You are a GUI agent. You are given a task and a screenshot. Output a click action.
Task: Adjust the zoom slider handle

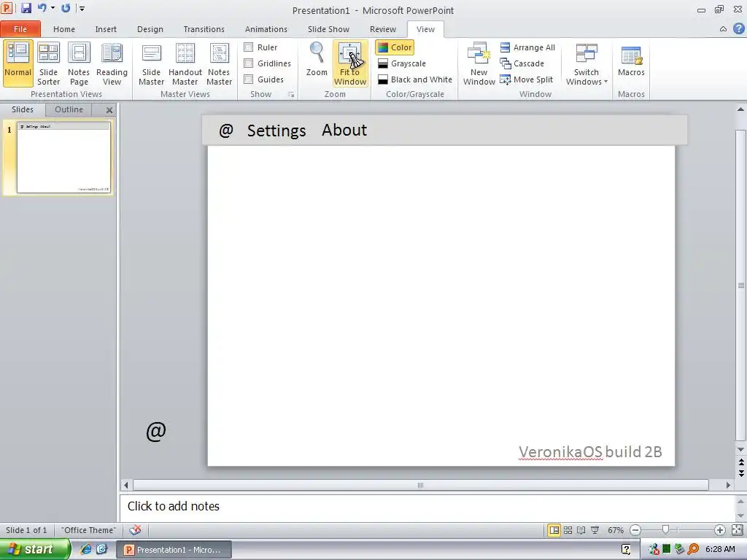coord(665,529)
